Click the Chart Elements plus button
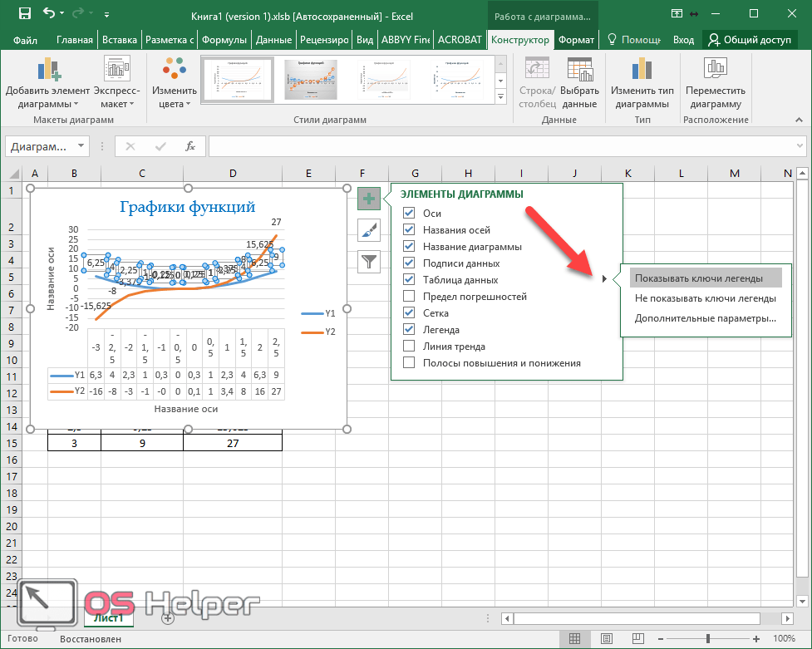812x649 pixels. (369, 199)
